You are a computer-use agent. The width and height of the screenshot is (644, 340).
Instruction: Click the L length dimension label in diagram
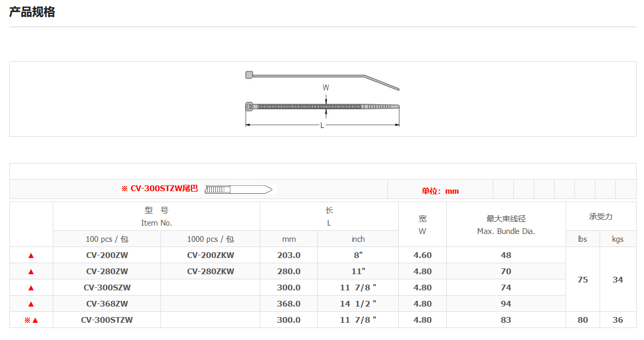pos(322,125)
